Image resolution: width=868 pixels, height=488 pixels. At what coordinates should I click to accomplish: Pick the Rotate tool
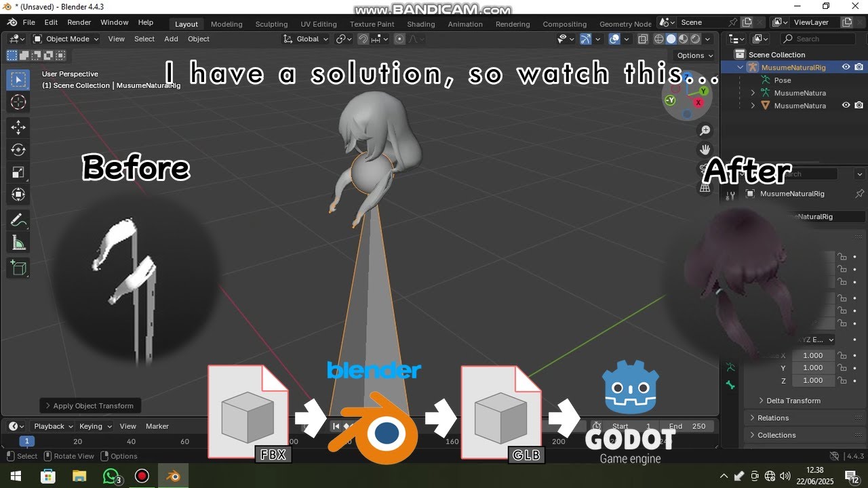[18, 150]
